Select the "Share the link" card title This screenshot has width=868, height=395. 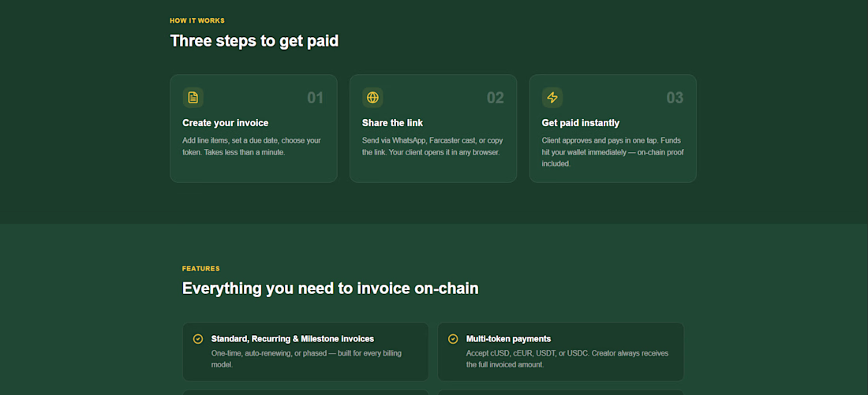(392, 123)
